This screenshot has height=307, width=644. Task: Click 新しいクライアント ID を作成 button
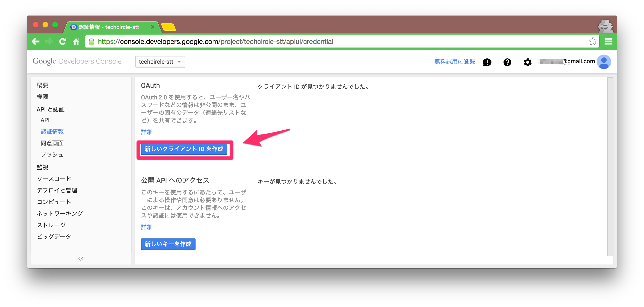pos(184,149)
